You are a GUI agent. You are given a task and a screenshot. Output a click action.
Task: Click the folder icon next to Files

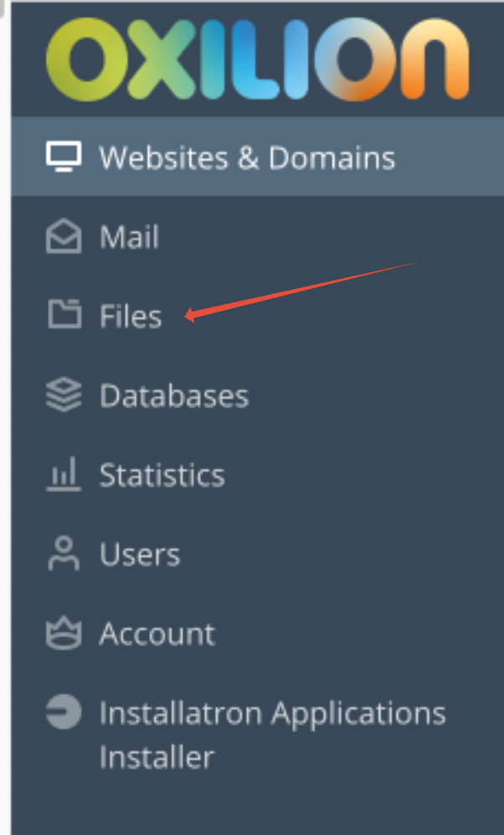[64, 314]
